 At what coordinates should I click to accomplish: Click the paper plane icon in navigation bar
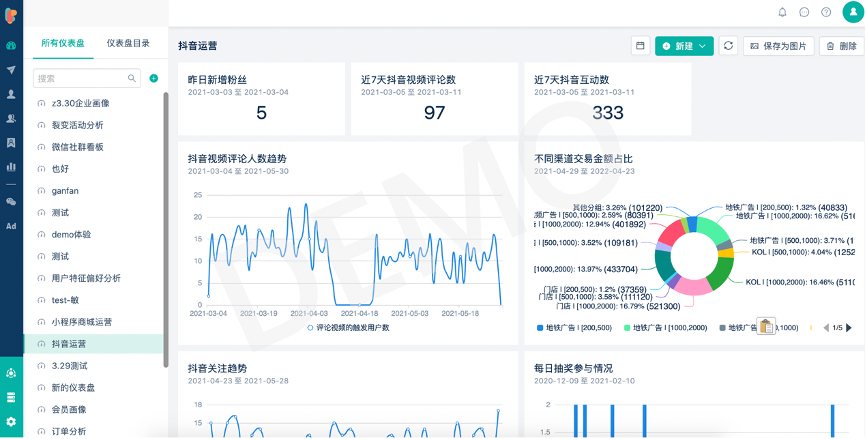11,70
